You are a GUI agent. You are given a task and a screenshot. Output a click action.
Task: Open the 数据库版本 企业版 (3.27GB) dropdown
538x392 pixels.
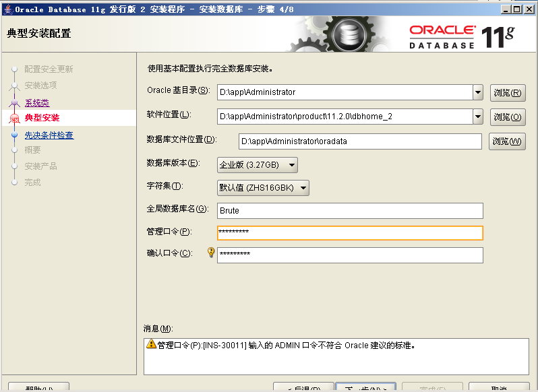click(x=258, y=165)
